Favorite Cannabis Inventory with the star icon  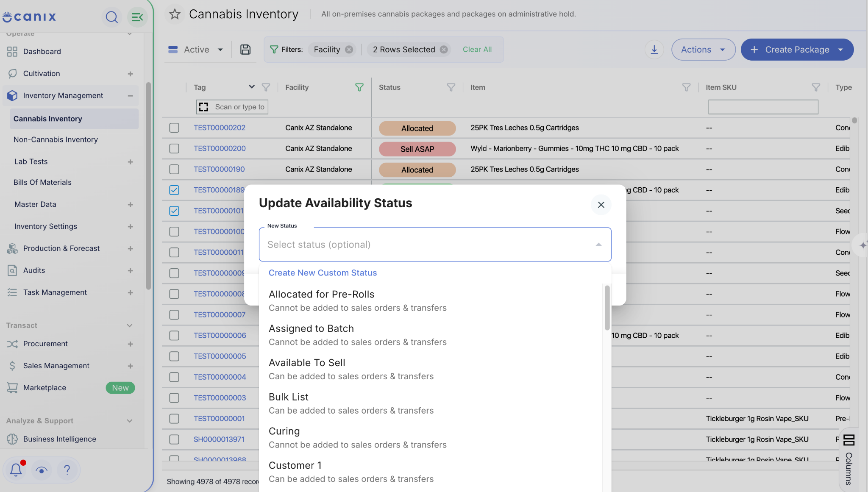pyautogui.click(x=175, y=14)
